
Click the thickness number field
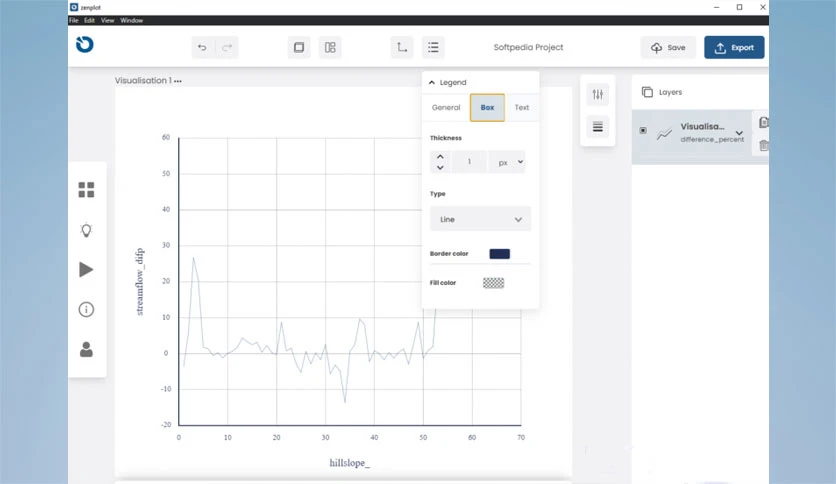pyautogui.click(x=469, y=162)
